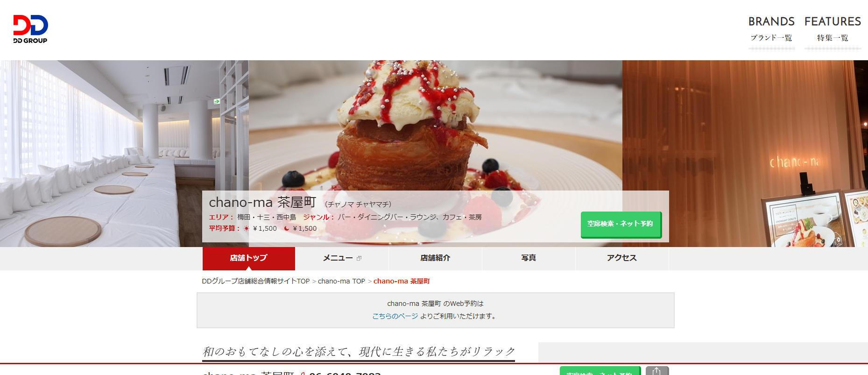Click the genre text バー・ダイニングバー・ラウンジ、カフェ・茶房
The height and width of the screenshot is (375, 868).
coord(410,217)
